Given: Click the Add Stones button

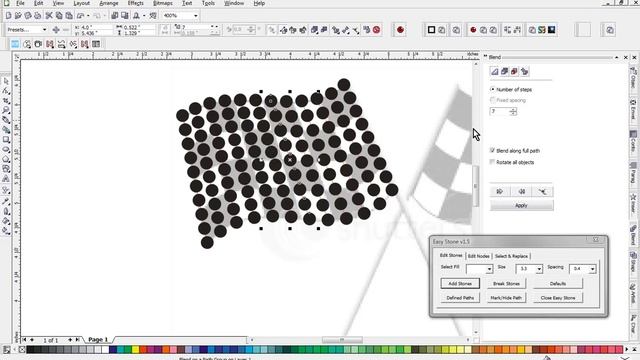Looking at the screenshot, I should point(460,284).
